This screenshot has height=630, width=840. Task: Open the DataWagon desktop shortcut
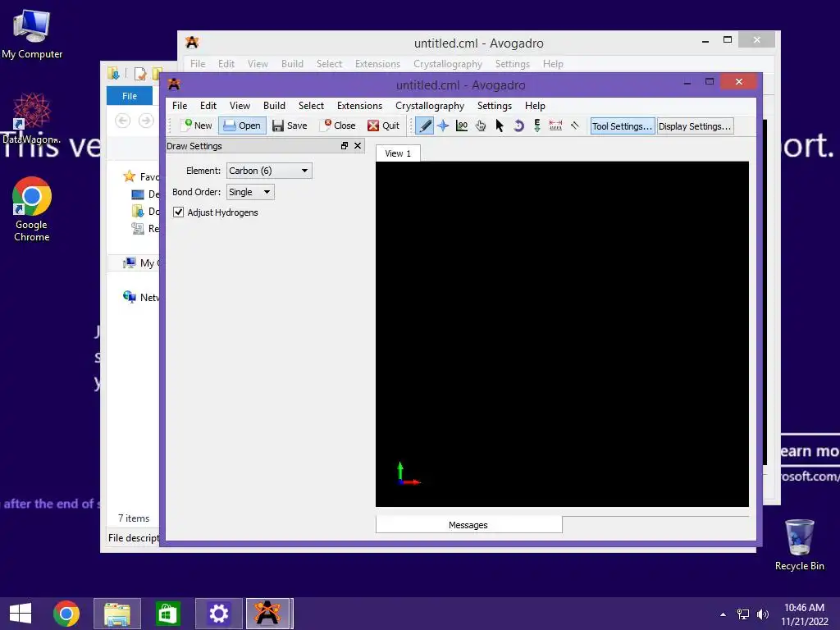pyautogui.click(x=32, y=118)
